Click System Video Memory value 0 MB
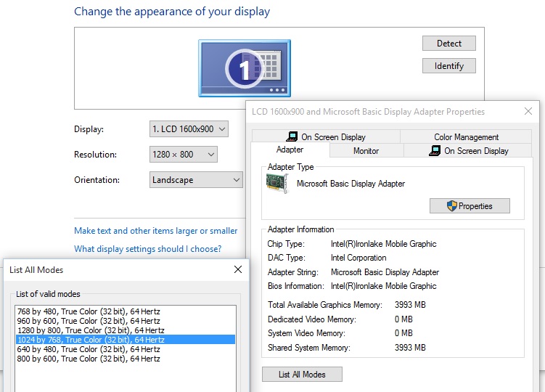The image size is (545, 392). tap(403, 333)
